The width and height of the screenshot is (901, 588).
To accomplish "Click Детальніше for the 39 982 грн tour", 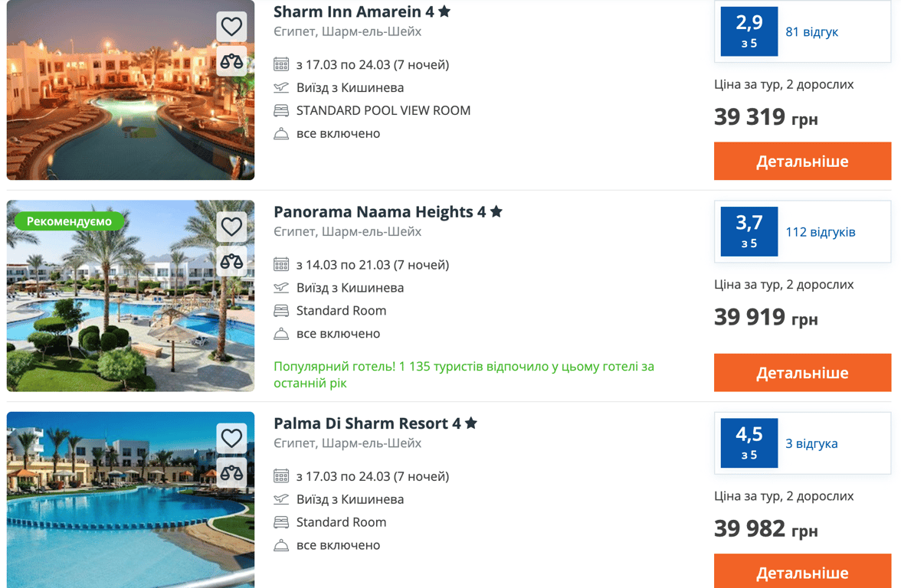I will point(802,573).
